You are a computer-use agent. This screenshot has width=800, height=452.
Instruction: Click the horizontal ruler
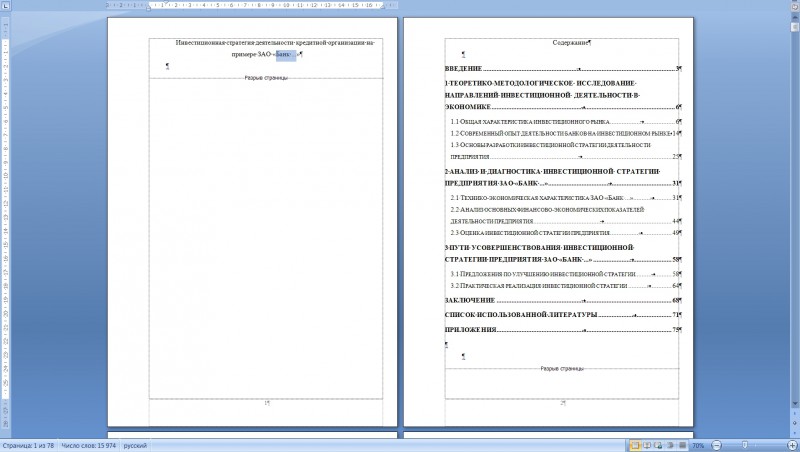253,5
